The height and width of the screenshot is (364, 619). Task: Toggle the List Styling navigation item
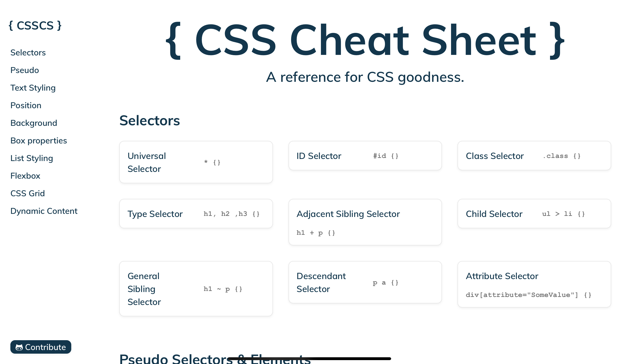coord(32,158)
